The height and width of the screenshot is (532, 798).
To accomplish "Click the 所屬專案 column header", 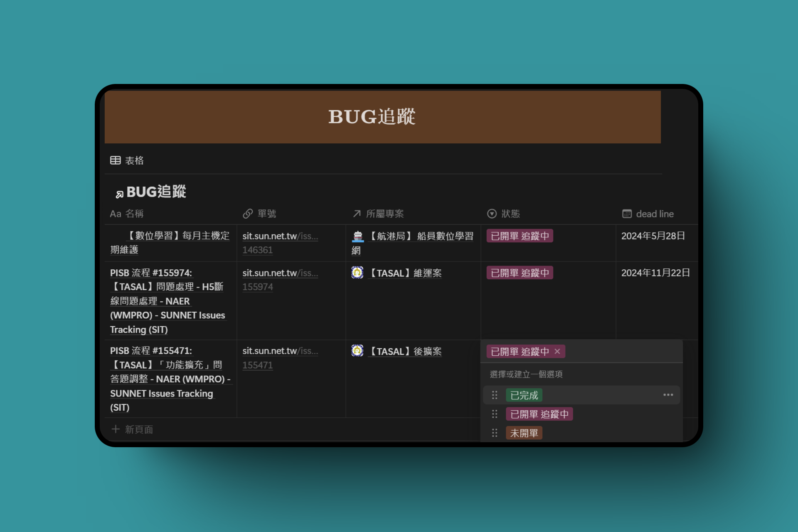I will (x=378, y=214).
